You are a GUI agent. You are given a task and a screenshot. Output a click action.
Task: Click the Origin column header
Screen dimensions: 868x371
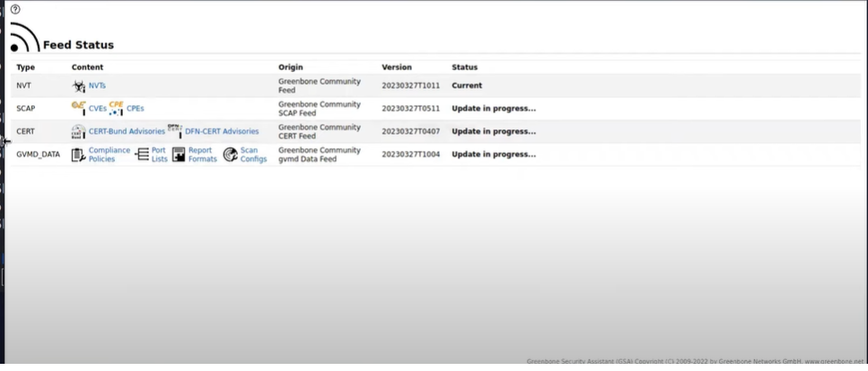click(x=291, y=67)
